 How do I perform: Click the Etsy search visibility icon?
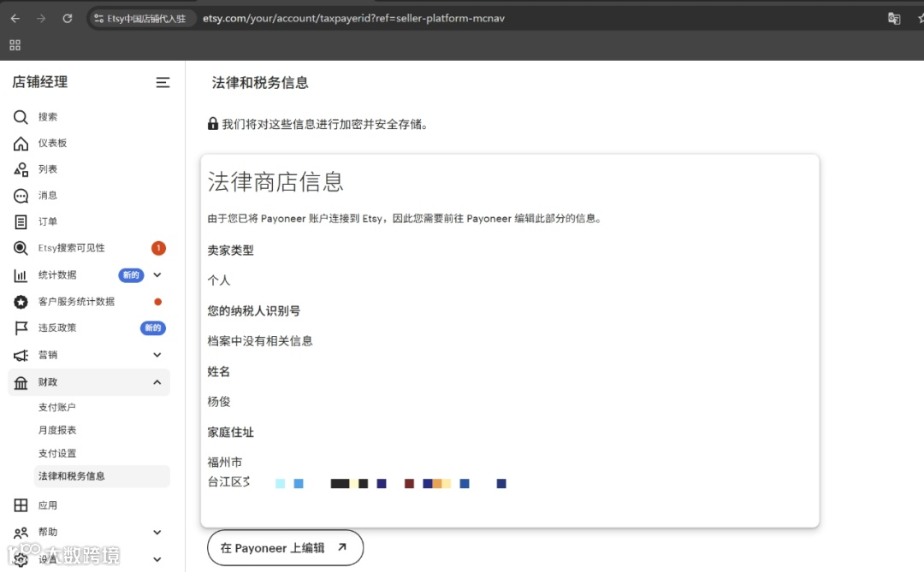pyautogui.click(x=21, y=248)
